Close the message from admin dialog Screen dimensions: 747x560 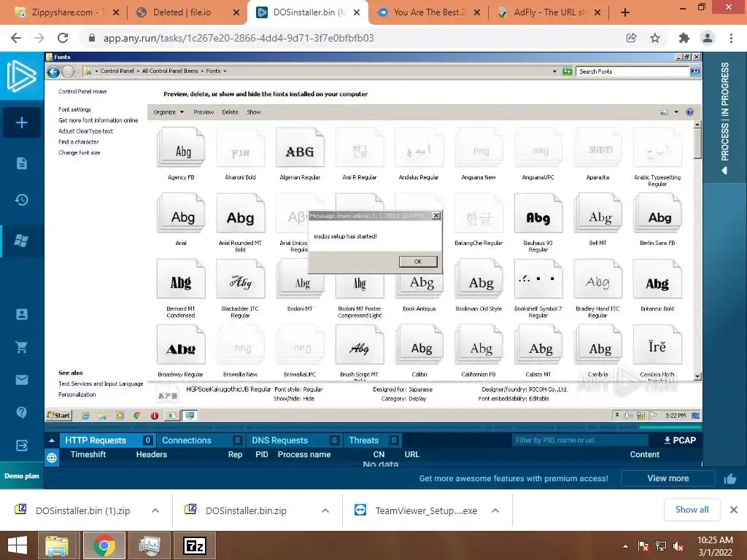click(x=436, y=216)
